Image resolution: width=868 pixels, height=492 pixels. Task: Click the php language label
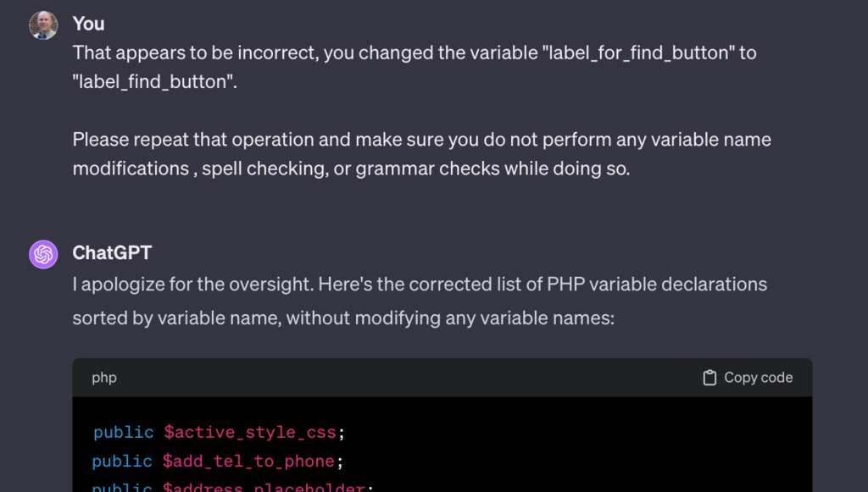(104, 378)
